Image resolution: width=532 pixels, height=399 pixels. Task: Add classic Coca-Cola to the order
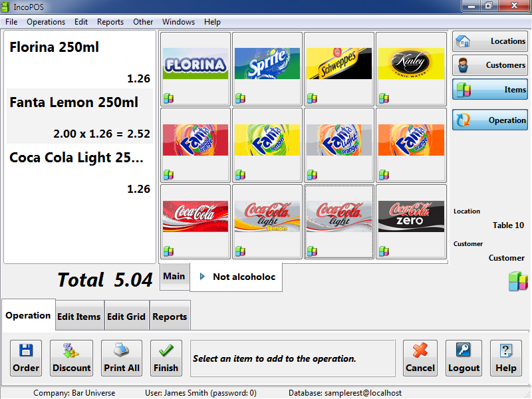click(x=196, y=221)
